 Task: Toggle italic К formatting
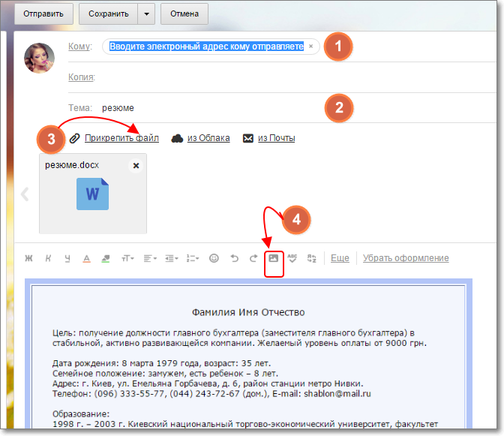pyautogui.click(x=48, y=258)
